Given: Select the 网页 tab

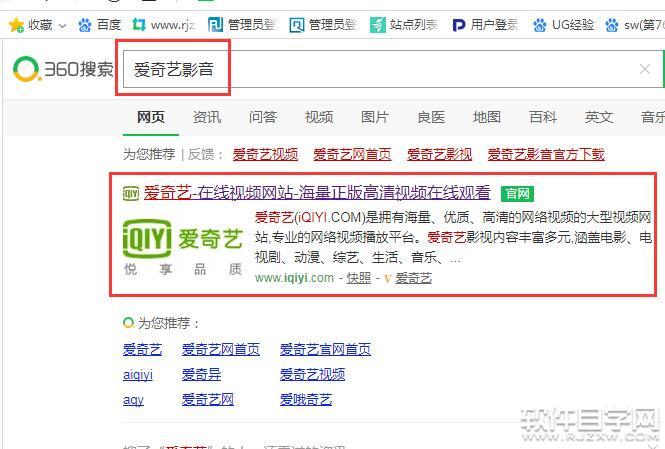Looking at the screenshot, I should pyautogui.click(x=151, y=117).
